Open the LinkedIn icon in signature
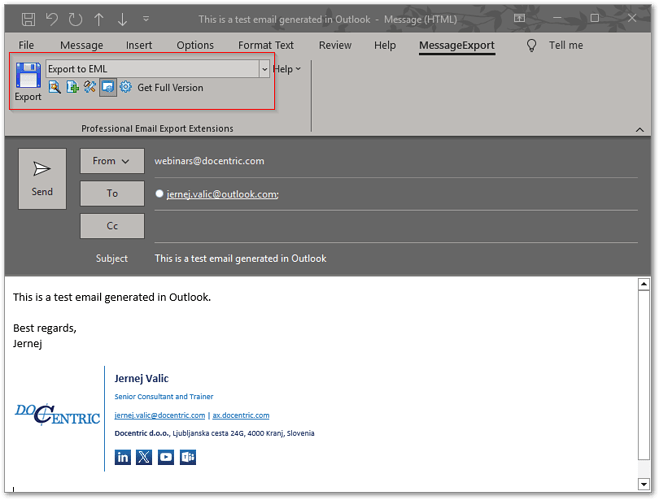 tap(123, 457)
